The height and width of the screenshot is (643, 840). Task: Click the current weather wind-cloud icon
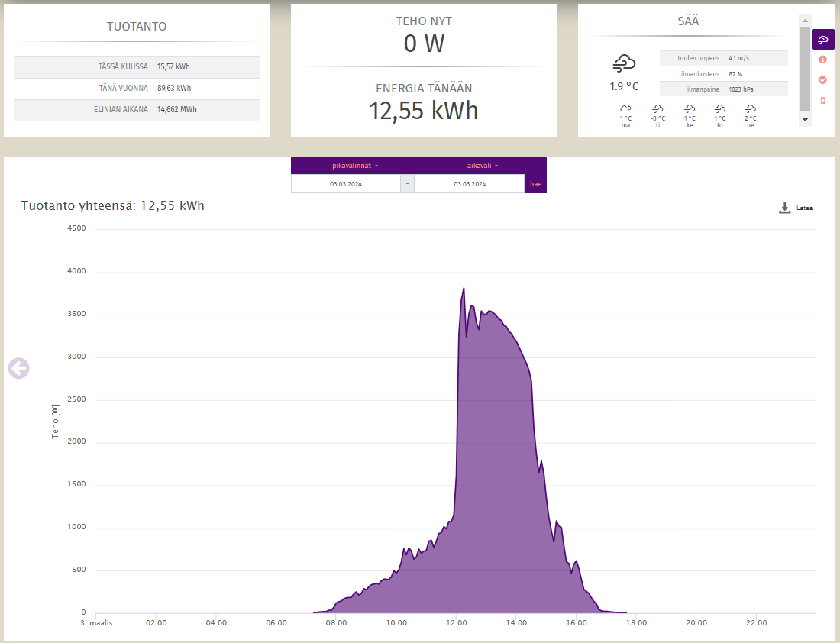coord(624,64)
